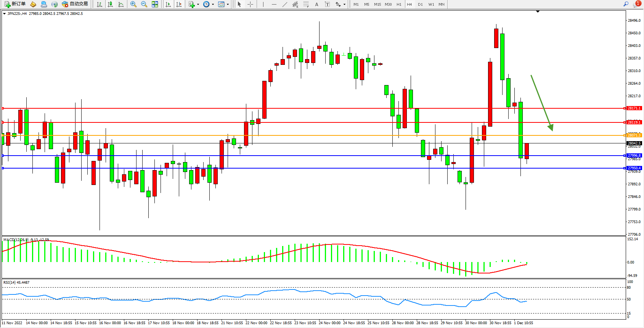
Task: Pick the trendline drawing tool
Action: click(x=284, y=4)
